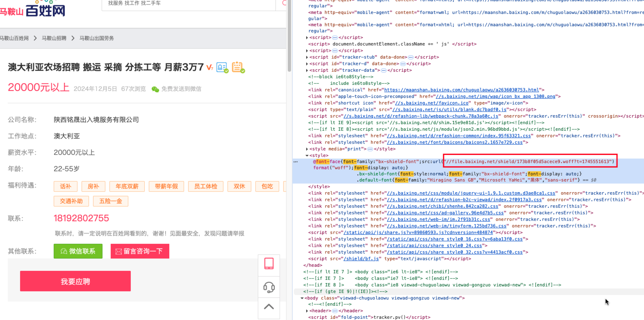Expand the collapsed script node below document.documentElement line
Viewport: 644px width, 320px height.
tap(307, 51)
